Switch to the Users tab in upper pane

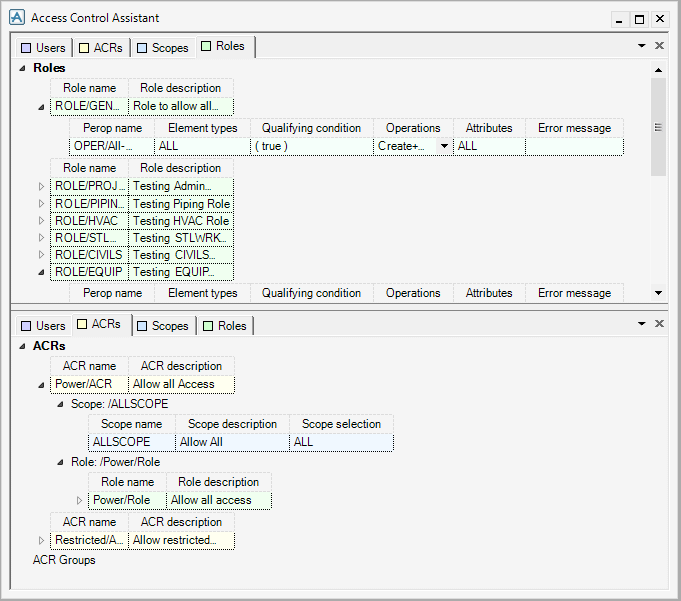tap(43, 48)
